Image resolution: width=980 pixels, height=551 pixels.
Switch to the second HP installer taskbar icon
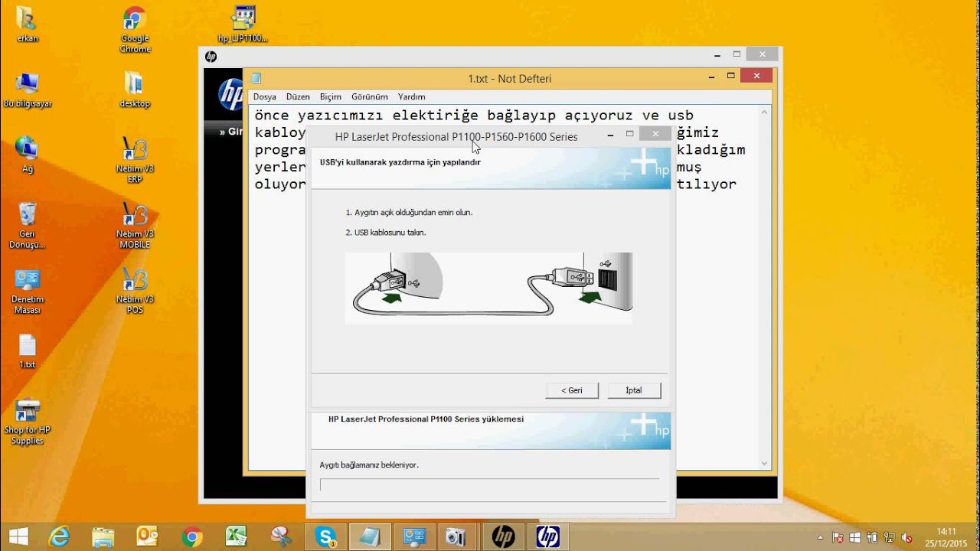(x=548, y=536)
